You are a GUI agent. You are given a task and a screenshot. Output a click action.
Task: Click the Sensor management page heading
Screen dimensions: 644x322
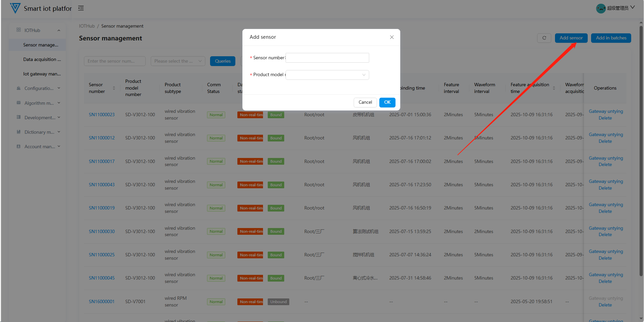(110, 38)
